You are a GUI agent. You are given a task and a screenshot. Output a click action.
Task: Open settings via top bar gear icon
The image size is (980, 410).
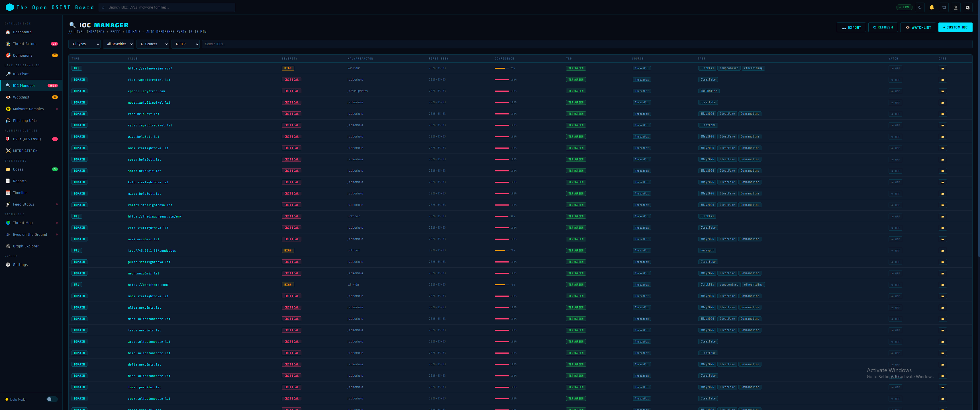click(x=967, y=7)
